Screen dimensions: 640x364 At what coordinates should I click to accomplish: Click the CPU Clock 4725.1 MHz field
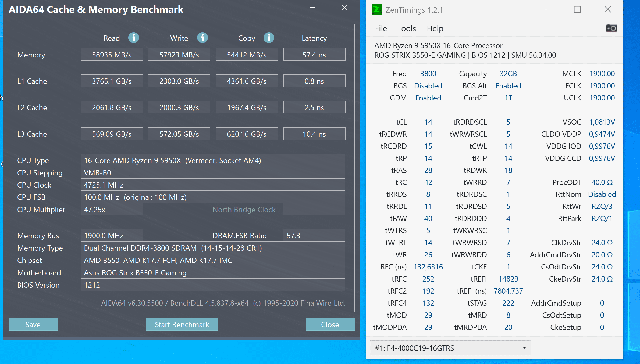[x=213, y=185]
